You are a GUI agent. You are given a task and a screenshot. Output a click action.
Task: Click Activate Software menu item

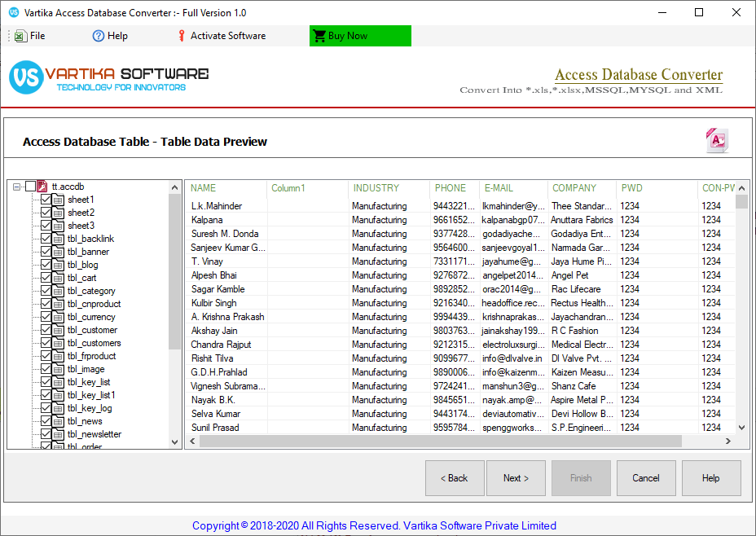221,36
